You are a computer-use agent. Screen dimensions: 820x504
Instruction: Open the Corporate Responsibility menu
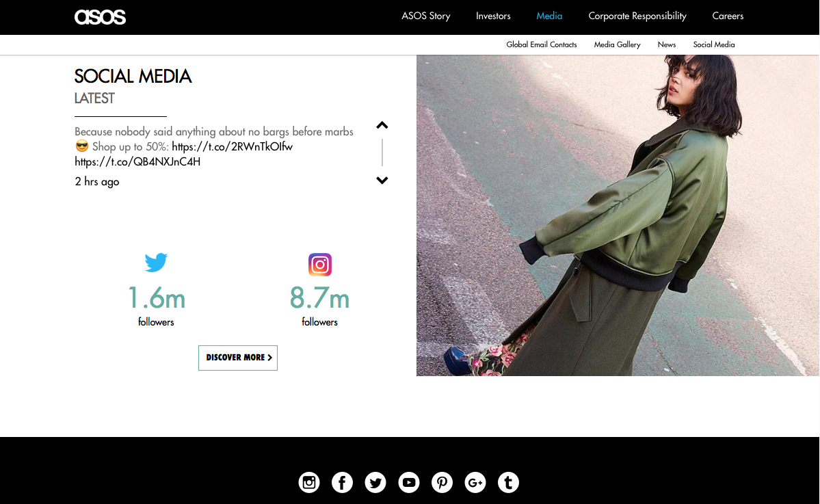tap(637, 16)
